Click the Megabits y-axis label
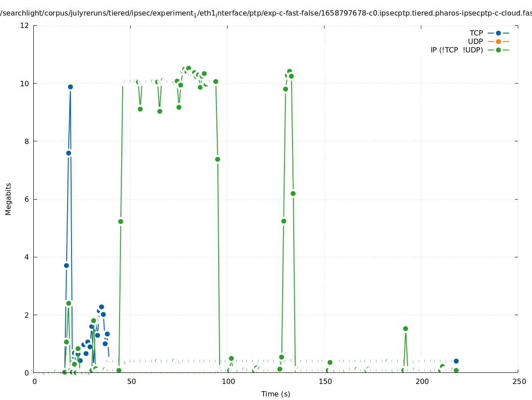 pyautogui.click(x=8, y=199)
